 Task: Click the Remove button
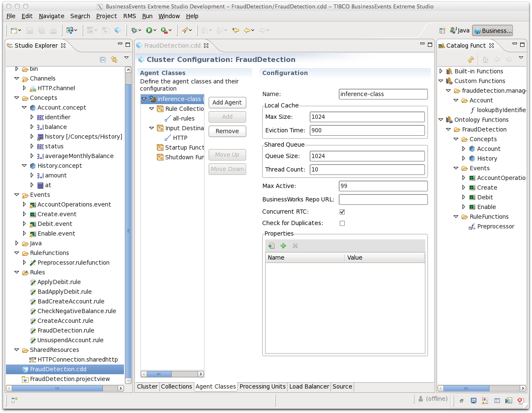227,131
